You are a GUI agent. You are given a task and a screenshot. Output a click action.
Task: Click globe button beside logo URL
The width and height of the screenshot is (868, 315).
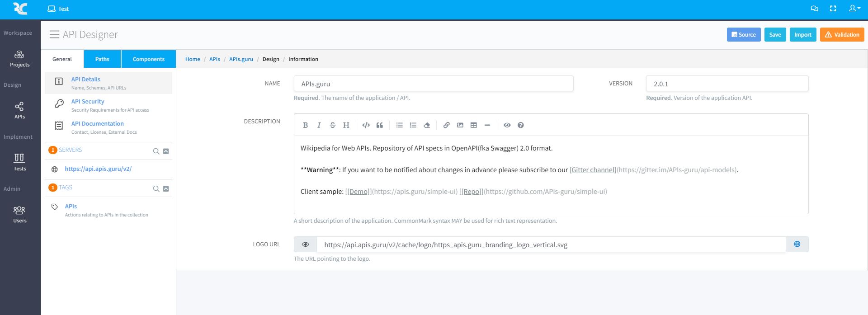797,244
